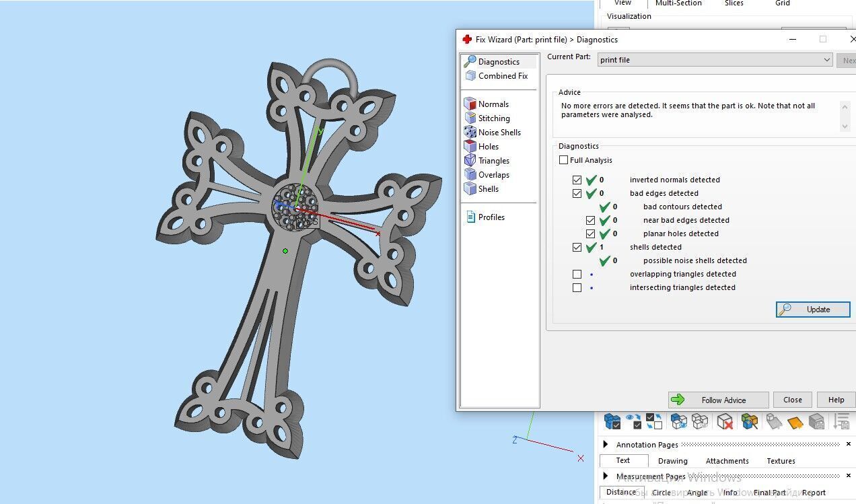Screen dimensions: 856x504
Task: Open the Report tab
Action: point(814,493)
